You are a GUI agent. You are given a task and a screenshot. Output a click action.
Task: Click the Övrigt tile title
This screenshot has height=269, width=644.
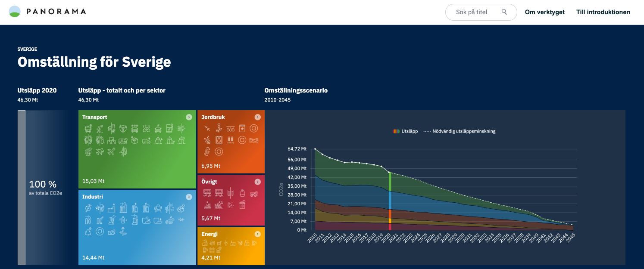[209, 182]
